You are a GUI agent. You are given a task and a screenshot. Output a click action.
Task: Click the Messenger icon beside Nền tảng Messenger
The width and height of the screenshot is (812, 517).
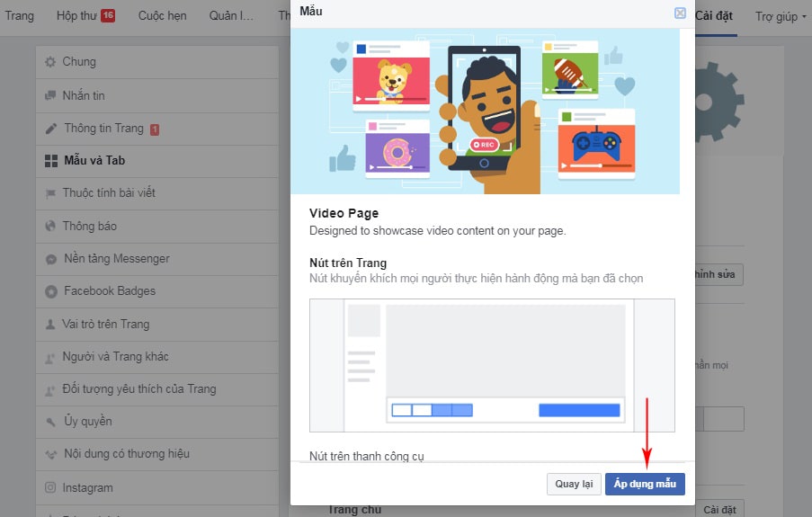coord(50,259)
